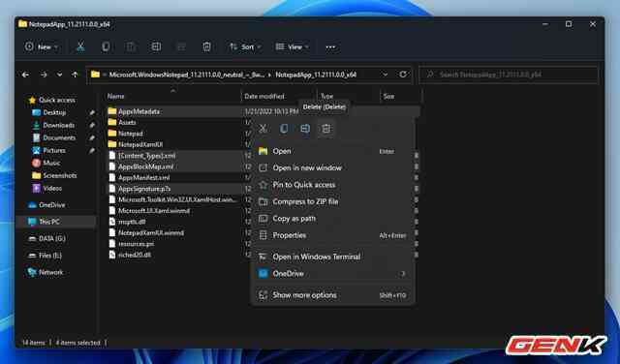Click the search box for NotepadApp folder

pos(509,75)
